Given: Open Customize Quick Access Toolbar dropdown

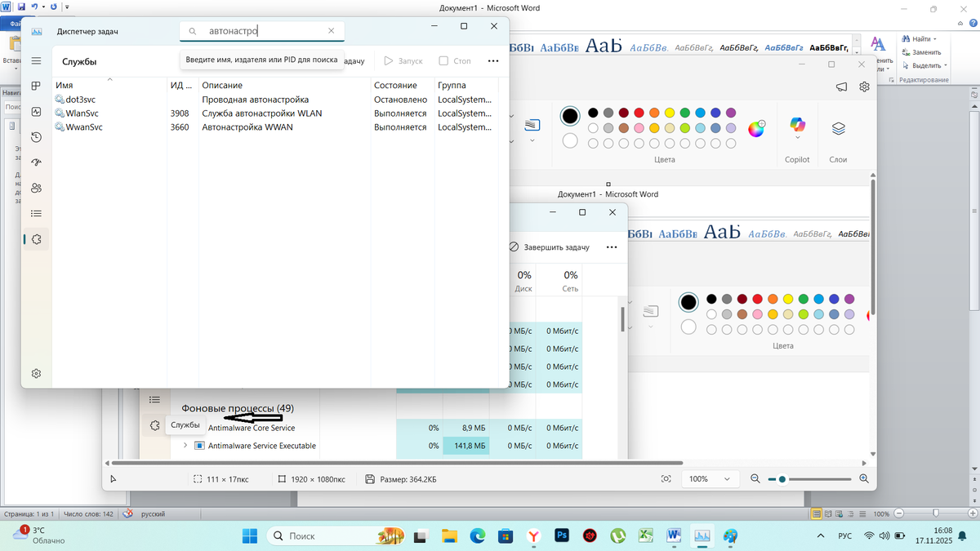Looking at the screenshot, I should click(x=67, y=7).
